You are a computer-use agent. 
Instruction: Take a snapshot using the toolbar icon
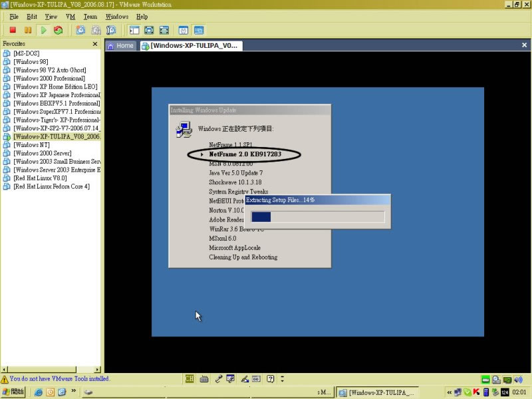(80, 30)
